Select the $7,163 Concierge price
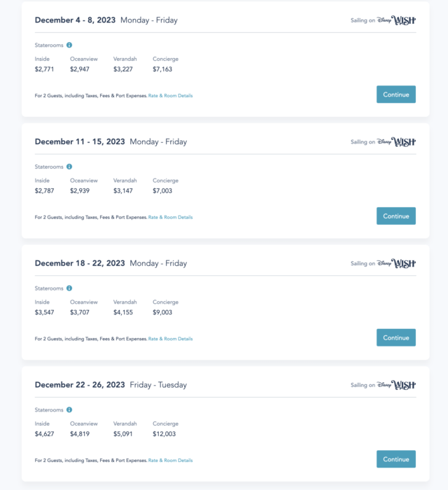This screenshot has width=448, height=490. pyautogui.click(x=162, y=69)
